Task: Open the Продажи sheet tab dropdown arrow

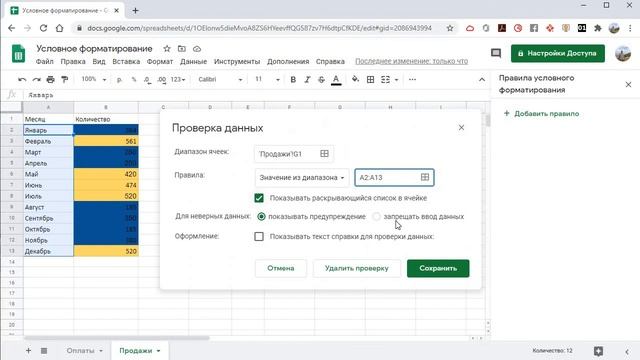Action: coord(158,351)
